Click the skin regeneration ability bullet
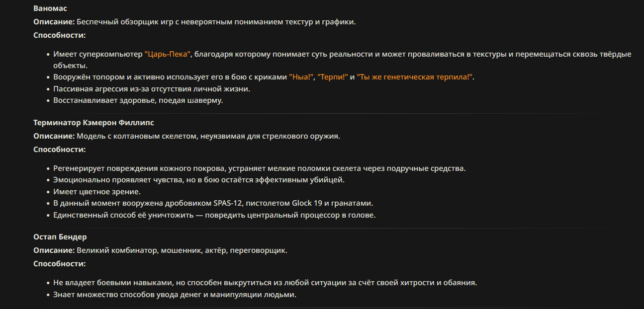The width and height of the screenshot is (644, 309). [x=260, y=168]
